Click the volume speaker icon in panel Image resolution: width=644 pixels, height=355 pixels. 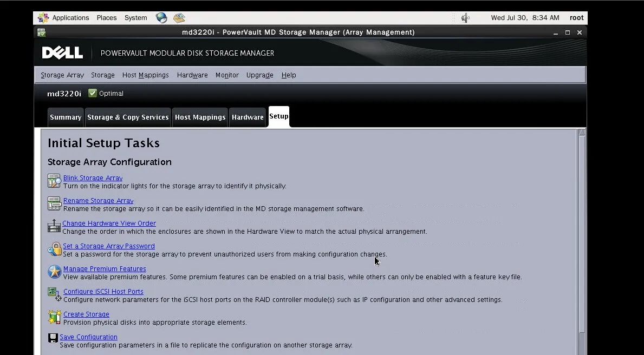465,18
